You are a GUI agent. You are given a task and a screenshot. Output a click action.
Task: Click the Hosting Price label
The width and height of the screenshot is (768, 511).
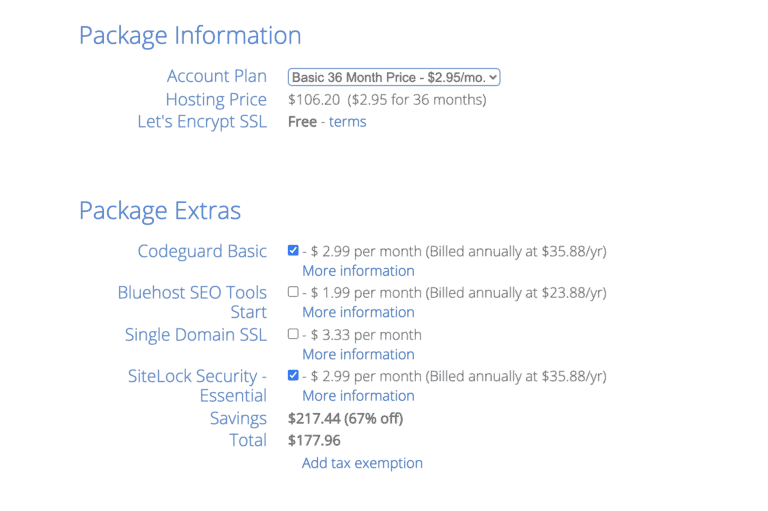click(x=216, y=99)
